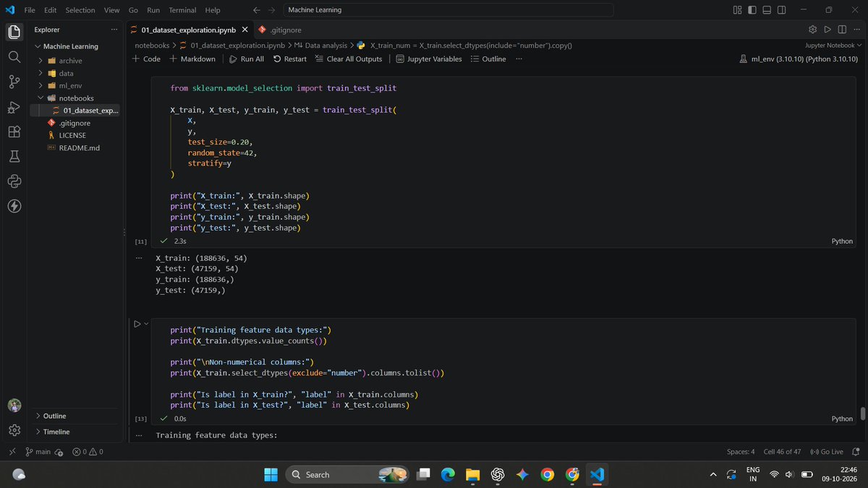Screen dimensions: 868x488
Task: Toggle the secondary side bar
Action: (x=782, y=10)
